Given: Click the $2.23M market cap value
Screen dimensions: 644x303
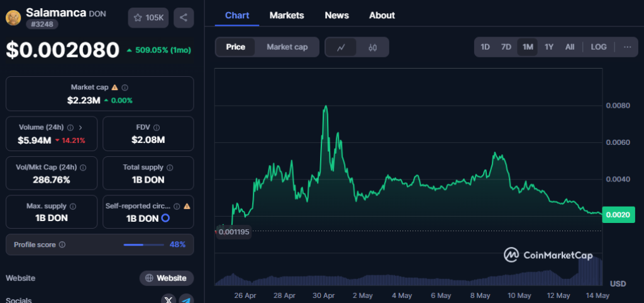Looking at the screenshot, I should 84,100.
